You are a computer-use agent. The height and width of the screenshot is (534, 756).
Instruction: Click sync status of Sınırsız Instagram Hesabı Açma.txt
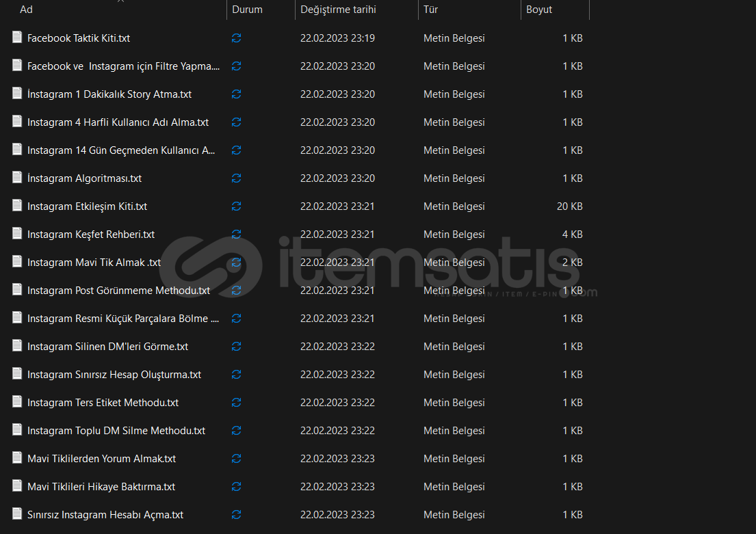236,515
